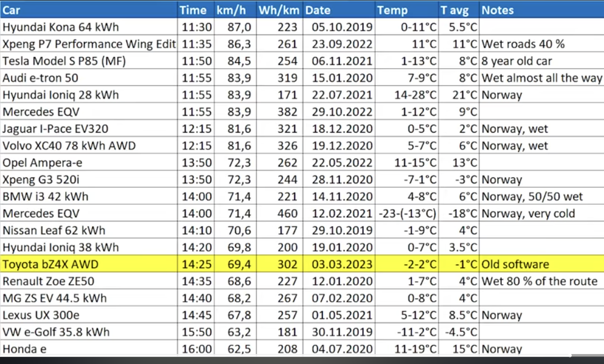This screenshot has height=364, width=604.
Task: Click the 'Time' column header
Action: point(196,10)
